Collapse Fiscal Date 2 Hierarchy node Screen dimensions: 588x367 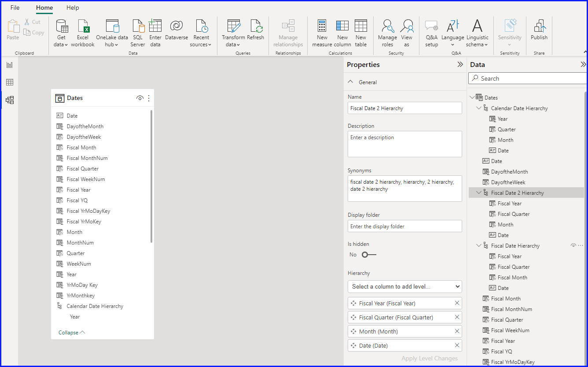click(x=479, y=193)
